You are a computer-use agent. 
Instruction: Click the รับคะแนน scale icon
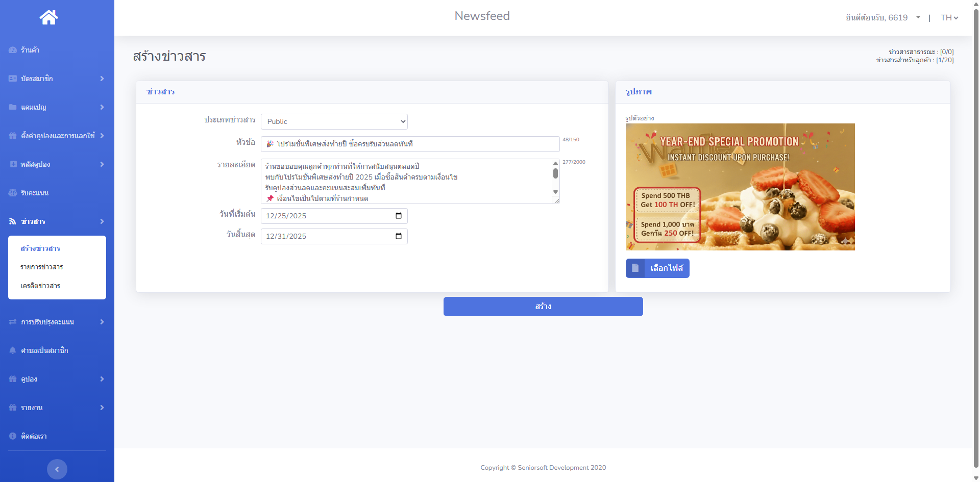13,193
